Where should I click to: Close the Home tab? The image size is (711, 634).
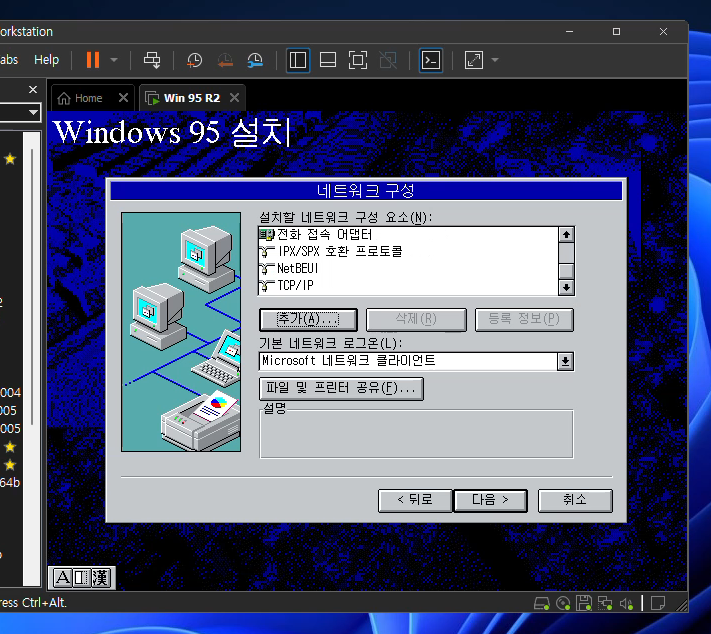[123, 98]
